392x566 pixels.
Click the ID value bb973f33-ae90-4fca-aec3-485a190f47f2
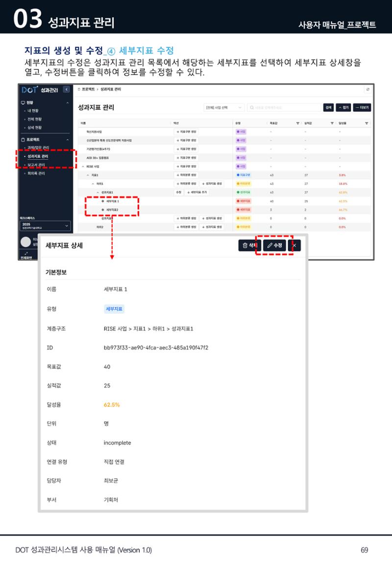click(x=156, y=347)
